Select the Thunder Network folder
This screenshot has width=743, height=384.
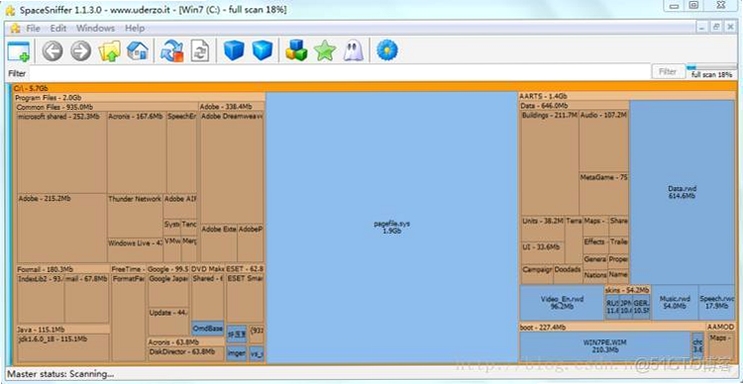135,216
